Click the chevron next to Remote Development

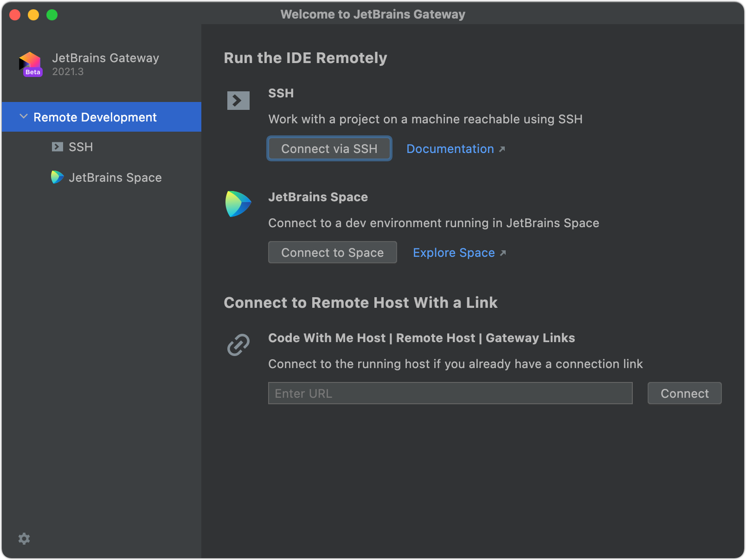pyautogui.click(x=23, y=117)
